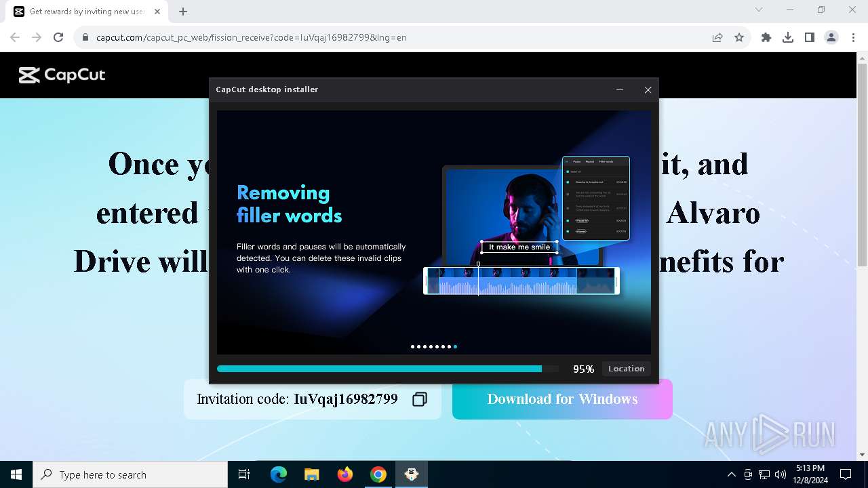Click the CapCut logo in page header
This screenshot has height=488, width=868.
pyautogui.click(x=62, y=75)
